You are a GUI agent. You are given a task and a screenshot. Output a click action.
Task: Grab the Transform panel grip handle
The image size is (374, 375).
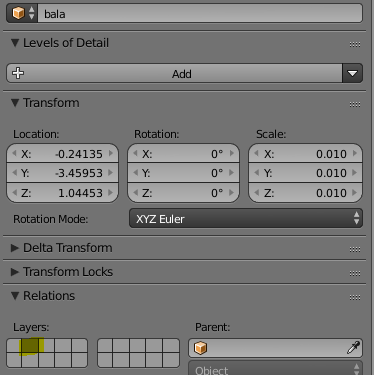(355, 104)
